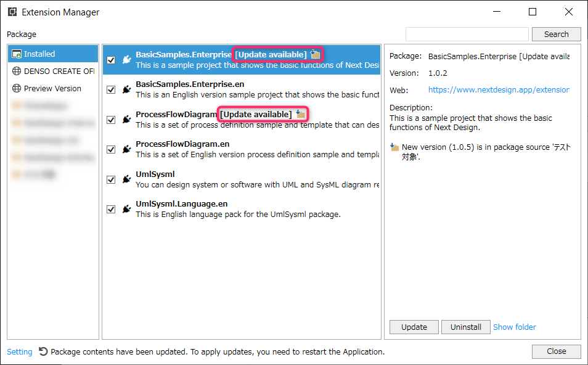Click the plug icon of UmlSysml
Screen dimensions: 588x365
[127, 179]
